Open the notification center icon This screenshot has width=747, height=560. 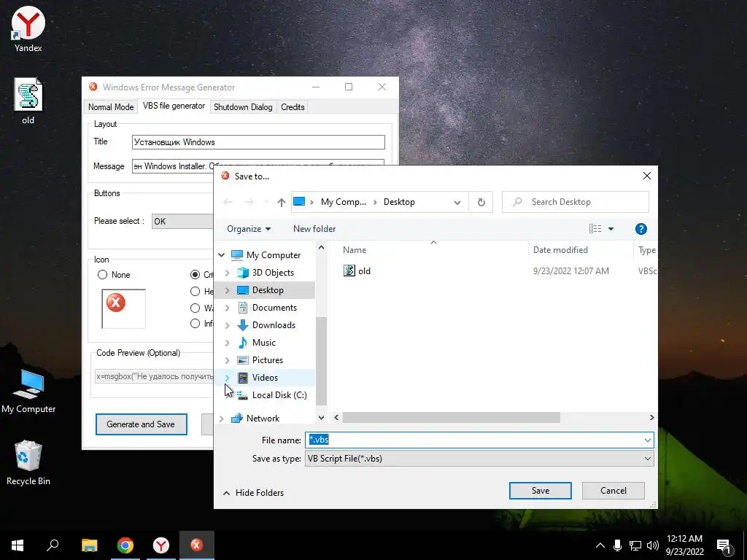point(724,546)
